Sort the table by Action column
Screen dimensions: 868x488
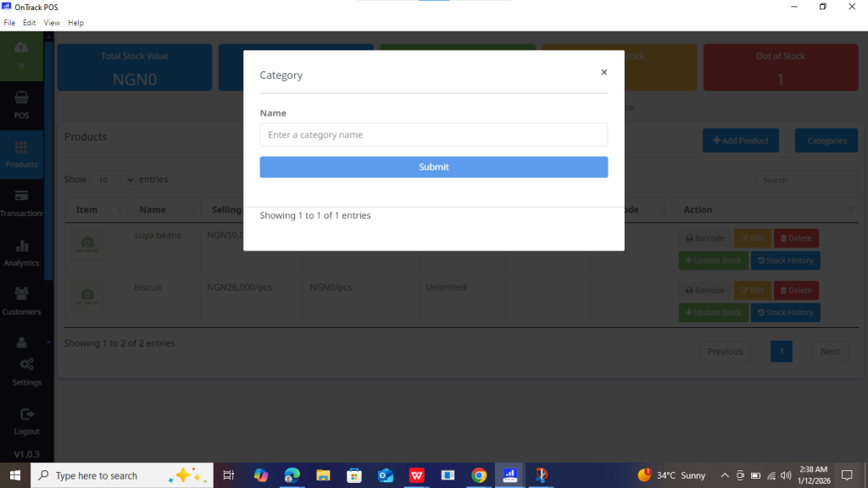tap(697, 209)
